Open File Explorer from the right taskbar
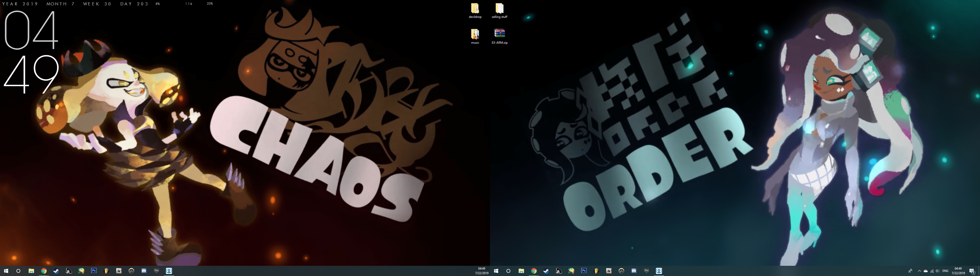This screenshot has height=276, width=980. pos(521,271)
